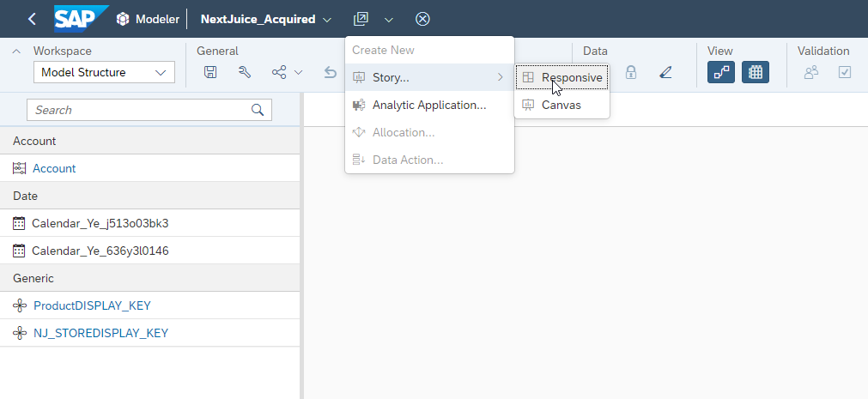Open the Workspace Model Structure dropdown
The height and width of the screenshot is (399, 868).
[104, 73]
